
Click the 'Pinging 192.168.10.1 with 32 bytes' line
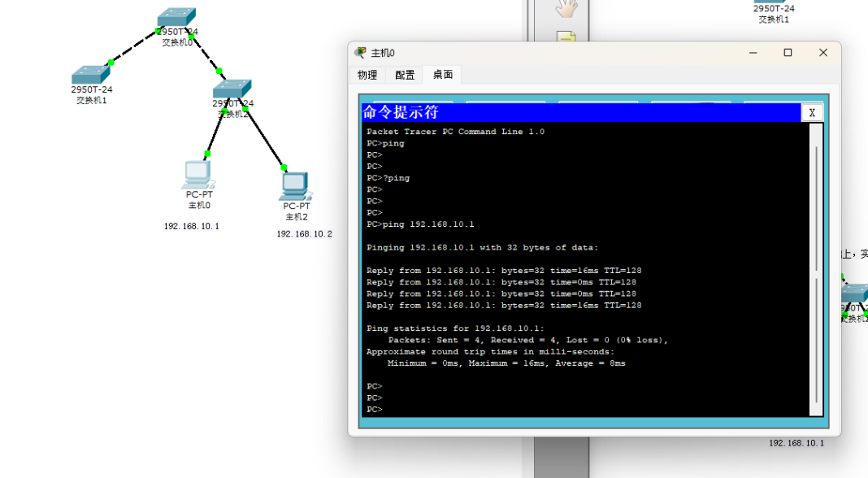[x=482, y=248]
